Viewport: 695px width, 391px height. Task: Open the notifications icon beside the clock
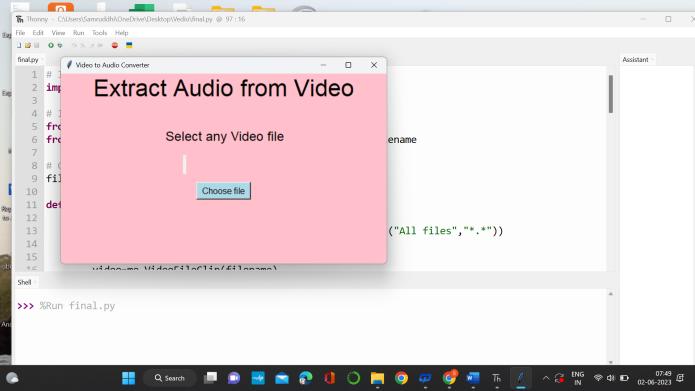[x=680, y=378]
